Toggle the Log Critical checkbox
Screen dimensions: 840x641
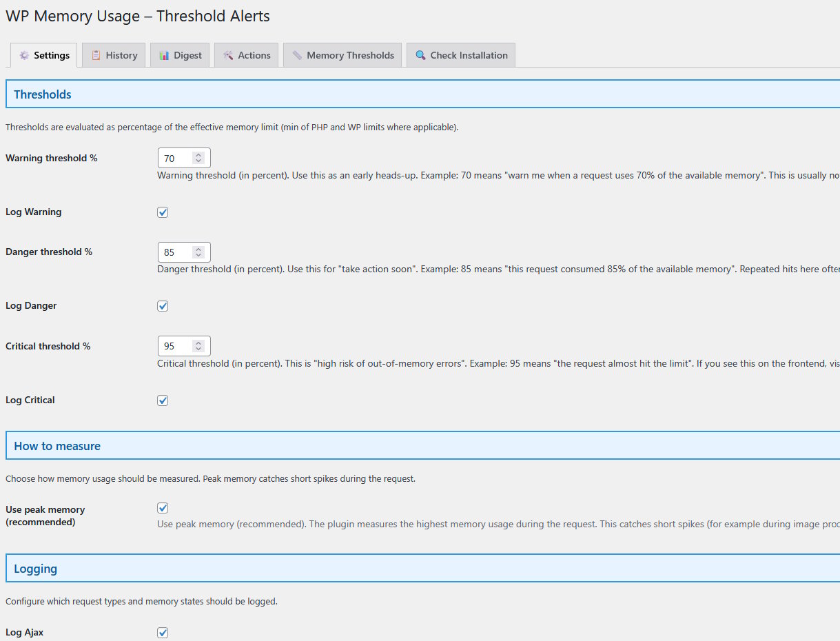coord(163,400)
